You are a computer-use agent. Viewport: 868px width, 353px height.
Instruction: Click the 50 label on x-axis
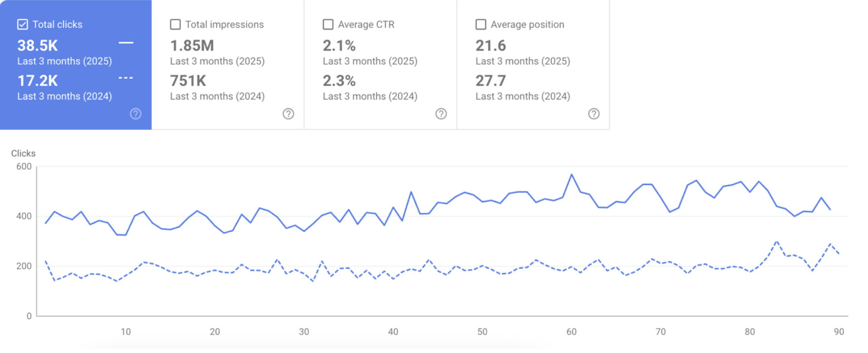pyautogui.click(x=482, y=332)
